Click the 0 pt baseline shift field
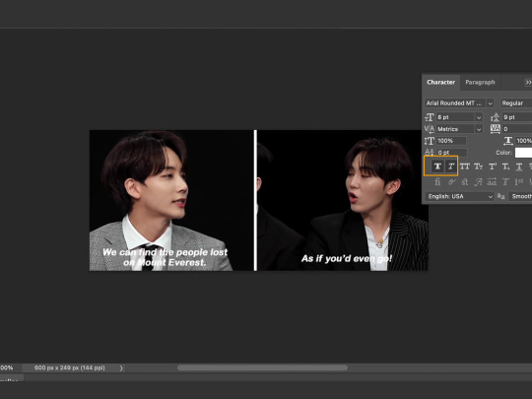The image size is (532, 399). pyautogui.click(x=451, y=153)
